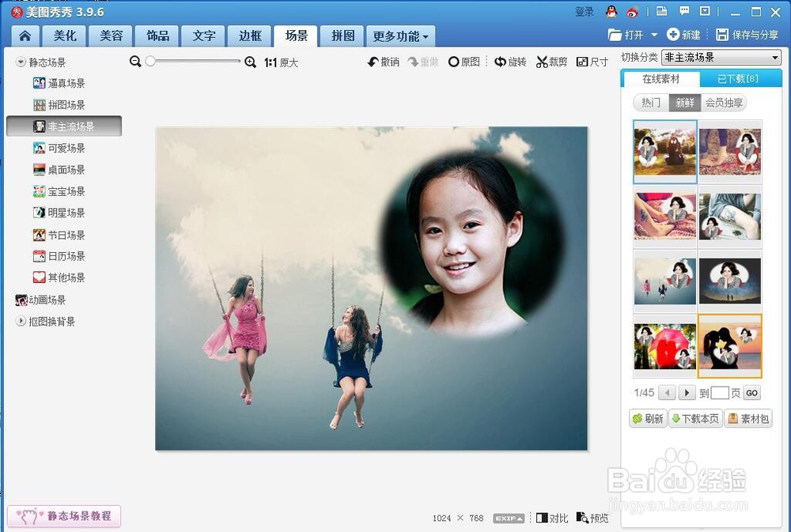View the 原图 (original image)
The height and width of the screenshot is (532, 791).
pos(464,62)
